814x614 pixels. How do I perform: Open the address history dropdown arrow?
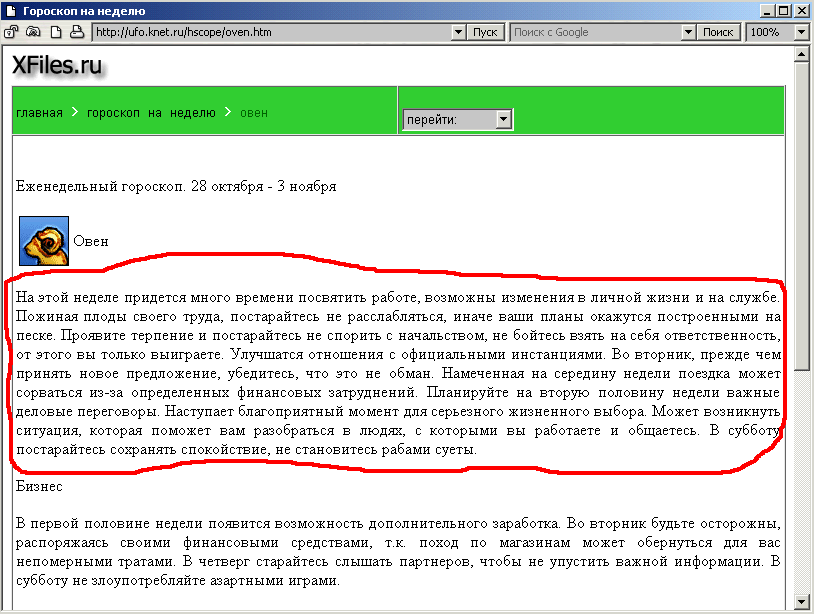(458, 32)
